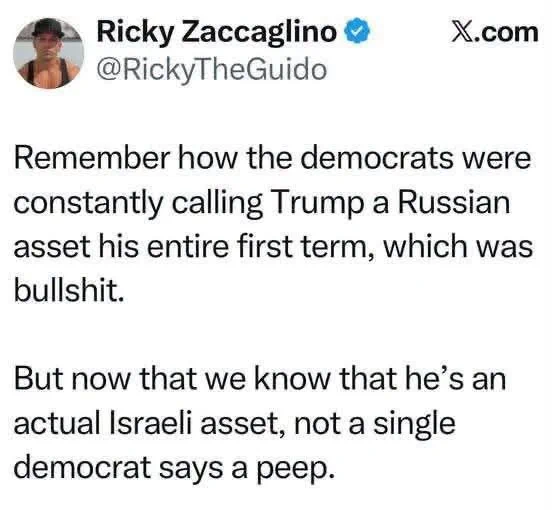Viewport: 552px width, 510px height.
Task: Click the words "which was" in third line
Action: 458,246
